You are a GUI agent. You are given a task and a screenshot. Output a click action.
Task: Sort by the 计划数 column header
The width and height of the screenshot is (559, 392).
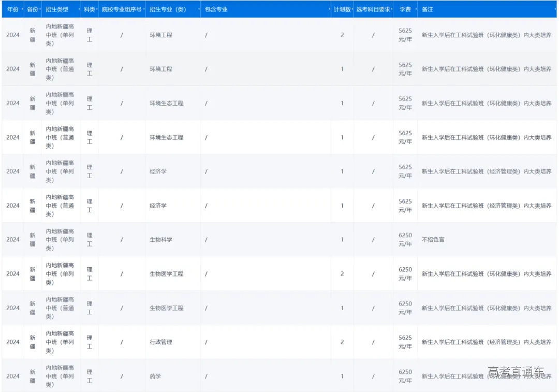[x=342, y=9]
